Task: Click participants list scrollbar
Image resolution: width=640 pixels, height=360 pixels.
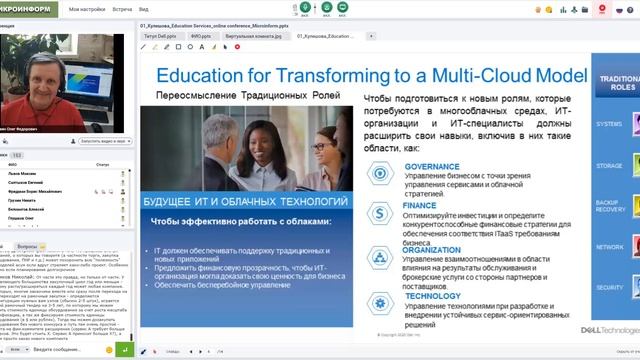Action: (130, 197)
